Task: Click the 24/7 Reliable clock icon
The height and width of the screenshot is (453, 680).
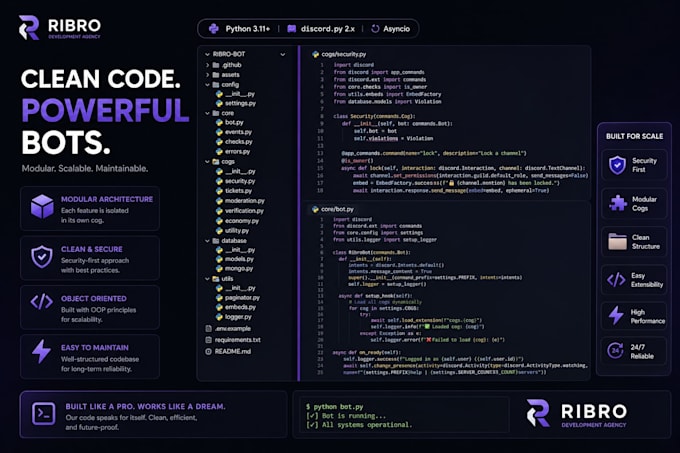Action: 615,350
